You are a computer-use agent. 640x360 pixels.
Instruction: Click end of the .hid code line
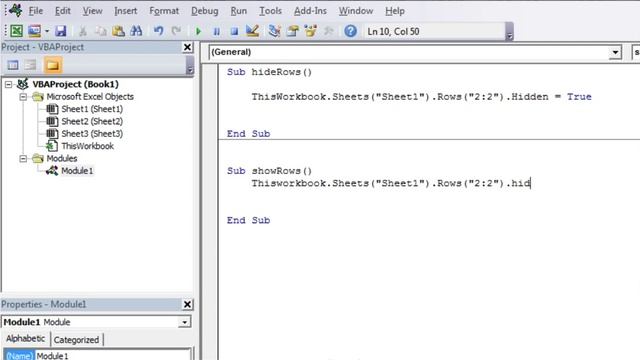coord(531,183)
